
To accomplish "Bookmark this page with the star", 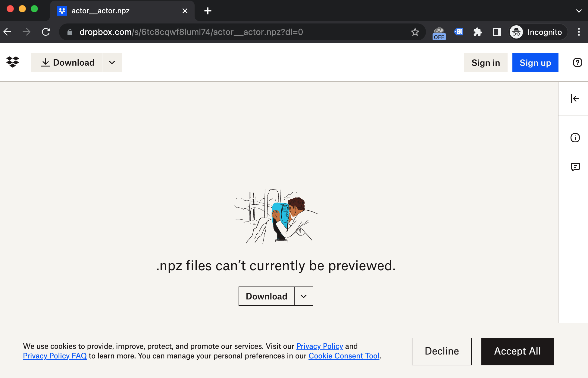I will click(x=415, y=32).
